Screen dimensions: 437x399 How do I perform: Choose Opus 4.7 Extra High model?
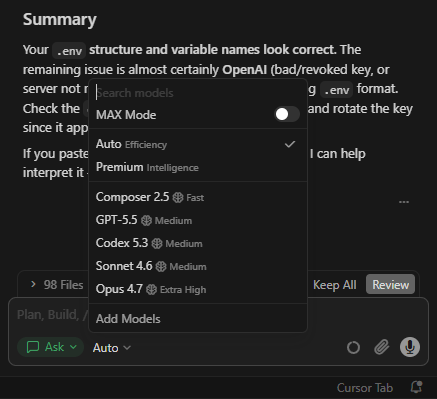click(198, 289)
